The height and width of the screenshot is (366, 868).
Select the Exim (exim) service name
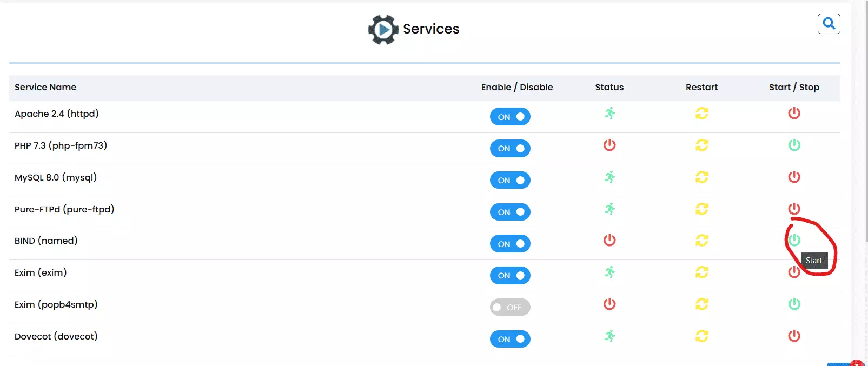pos(41,272)
